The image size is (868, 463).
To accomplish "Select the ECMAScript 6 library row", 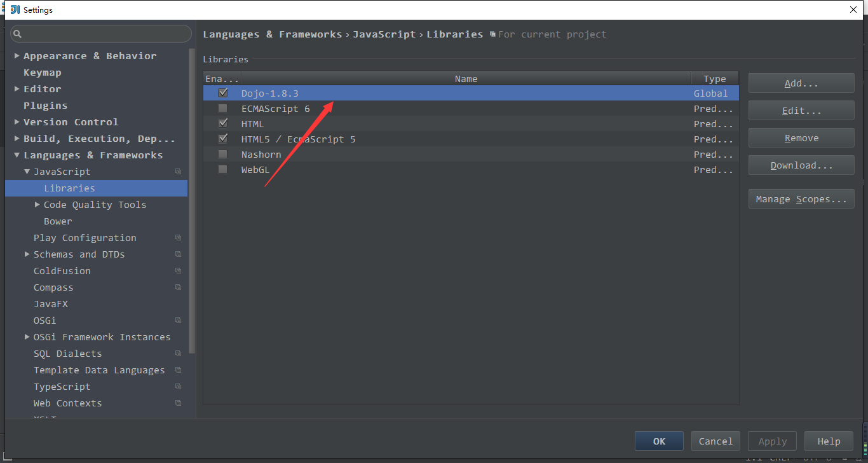I will point(471,109).
